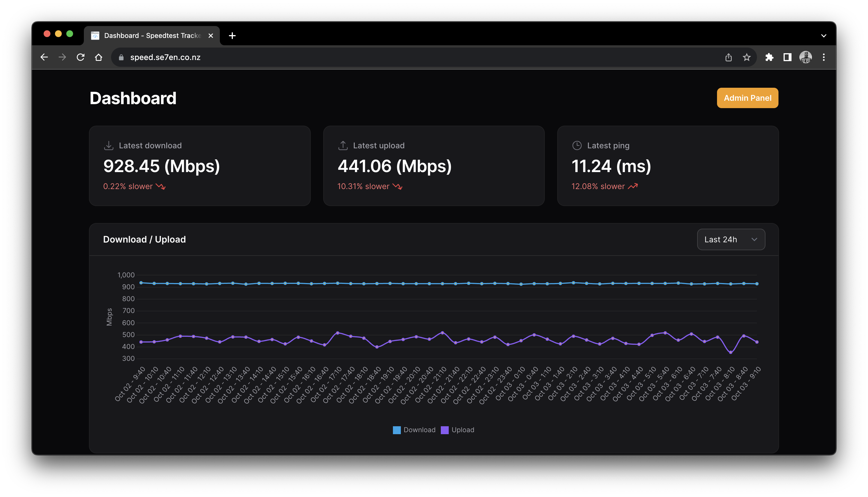Screen dimensions: 868x497
Task: Open a new browser tab
Action: pyautogui.click(x=232, y=35)
